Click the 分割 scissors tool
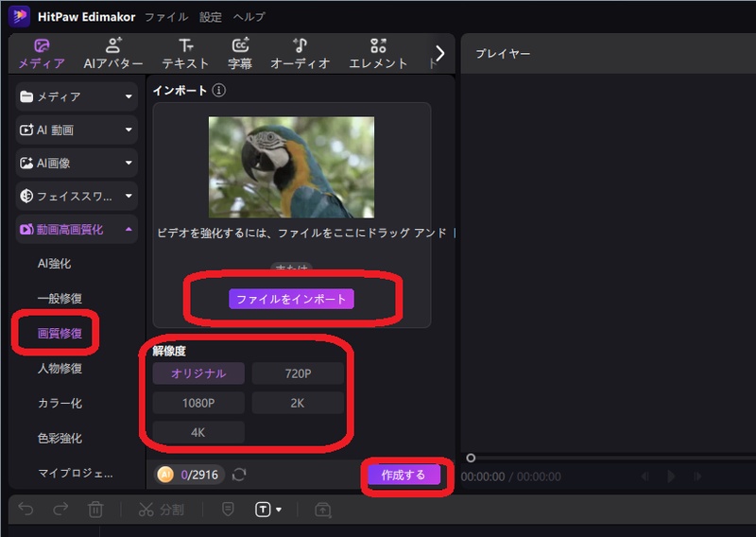The image size is (756, 537). click(161, 510)
